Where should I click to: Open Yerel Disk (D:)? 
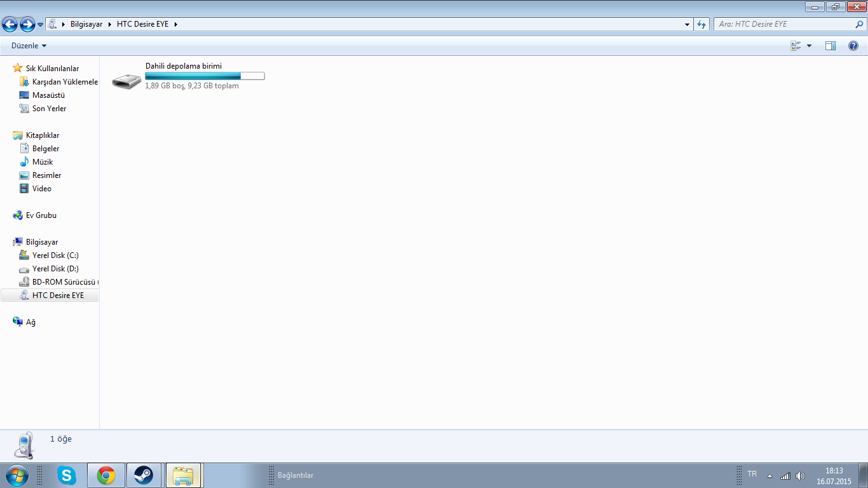55,269
